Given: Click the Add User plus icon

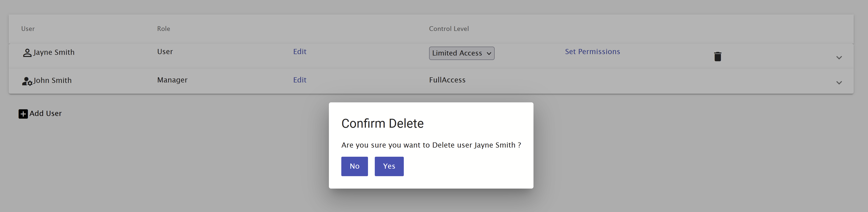Looking at the screenshot, I should (23, 114).
